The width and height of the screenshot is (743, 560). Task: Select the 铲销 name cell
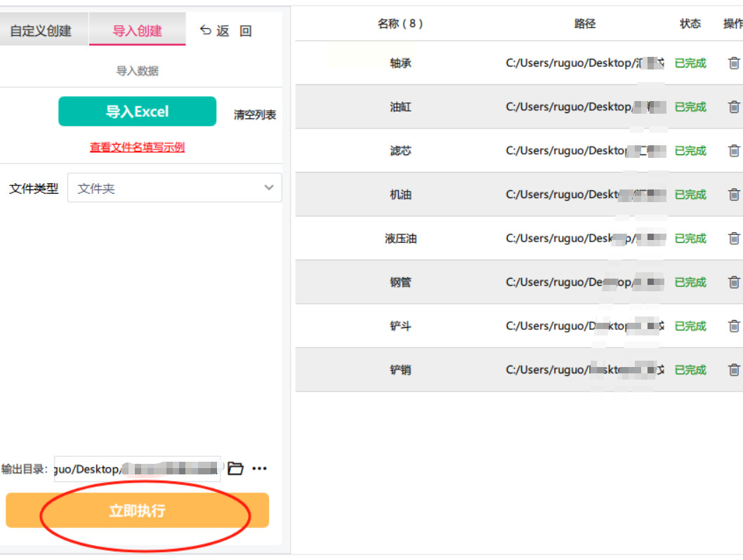400,370
